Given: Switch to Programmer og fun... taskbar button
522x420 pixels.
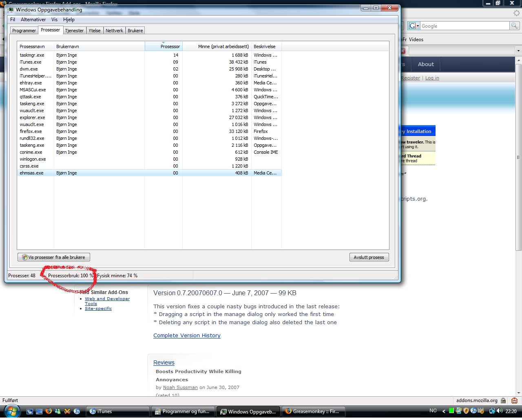Looking at the screenshot, I should click(183, 411).
